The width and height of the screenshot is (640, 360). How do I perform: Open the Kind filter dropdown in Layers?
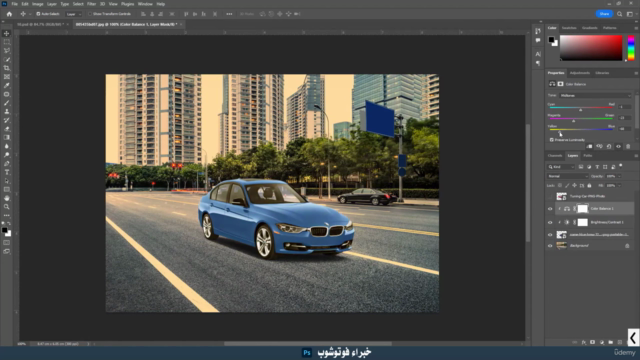point(561,167)
